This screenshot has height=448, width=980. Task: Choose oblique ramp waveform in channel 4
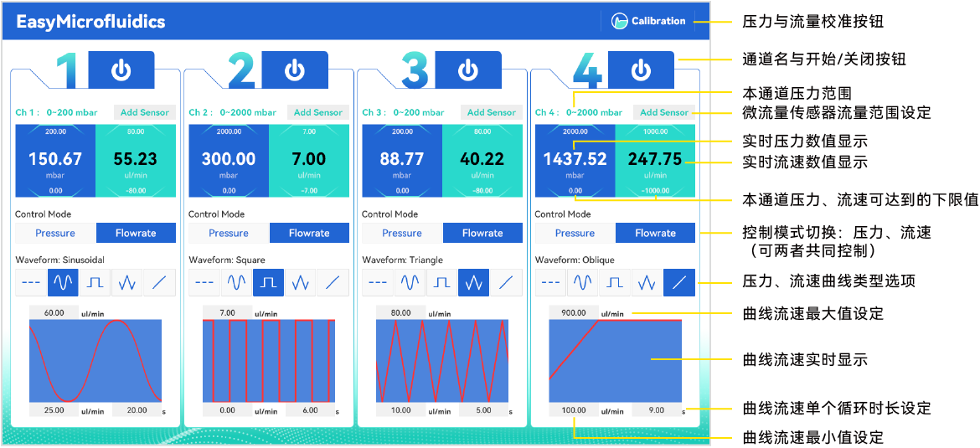[x=679, y=282]
